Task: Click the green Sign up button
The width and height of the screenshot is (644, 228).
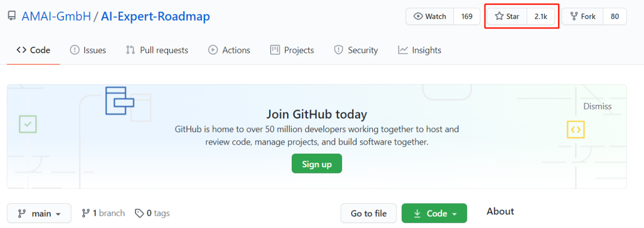Action: (316, 164)
